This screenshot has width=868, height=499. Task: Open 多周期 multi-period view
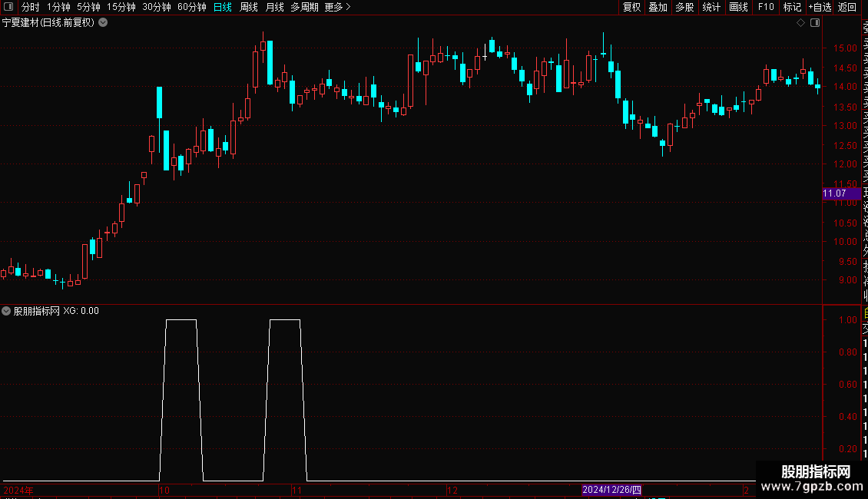click(x=304, y=7)
